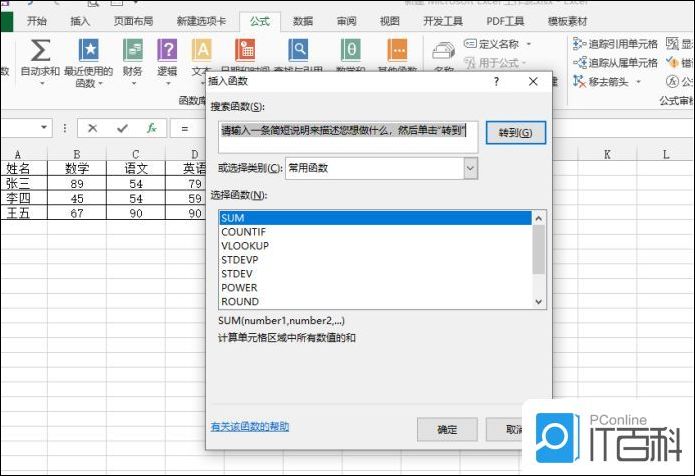The width and height of the screenshot is (695, 476).
Task: Click the 数学 cell value 67
Action: (x=77, y=213)
